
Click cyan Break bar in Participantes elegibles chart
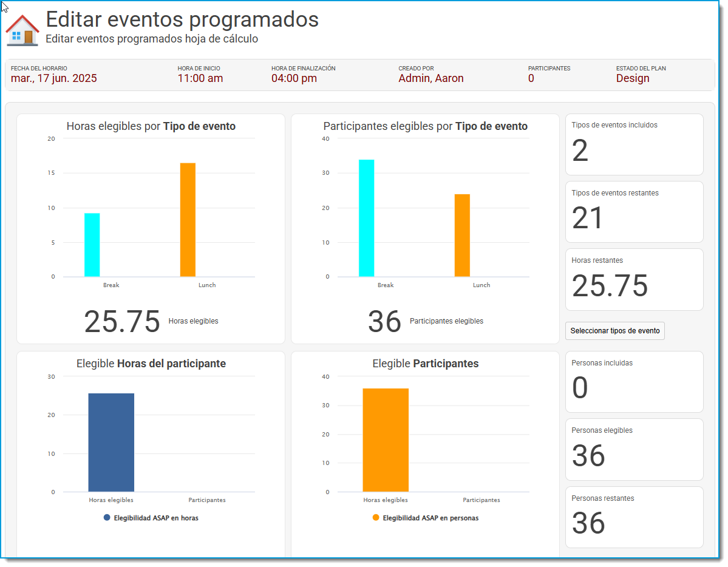coord(366,219)
